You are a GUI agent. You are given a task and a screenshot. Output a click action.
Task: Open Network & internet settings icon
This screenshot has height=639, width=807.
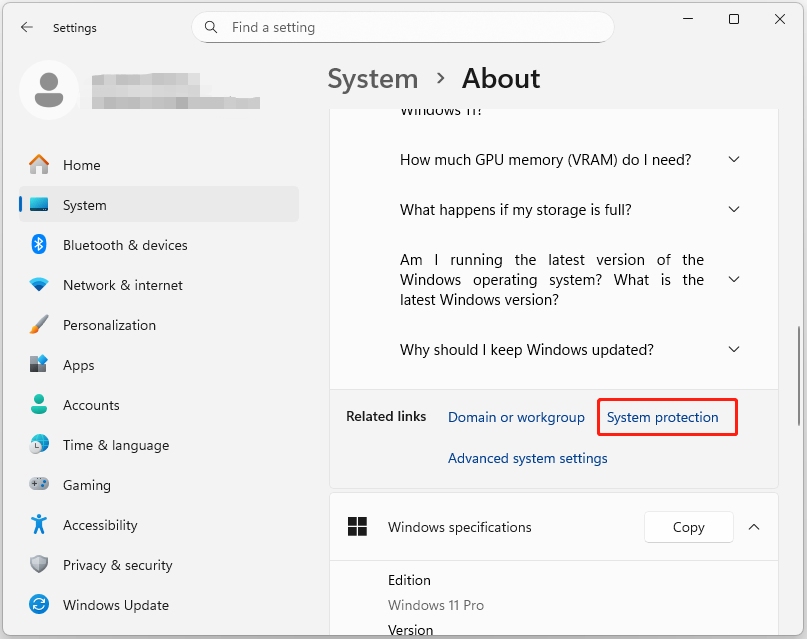click(39, 285)
